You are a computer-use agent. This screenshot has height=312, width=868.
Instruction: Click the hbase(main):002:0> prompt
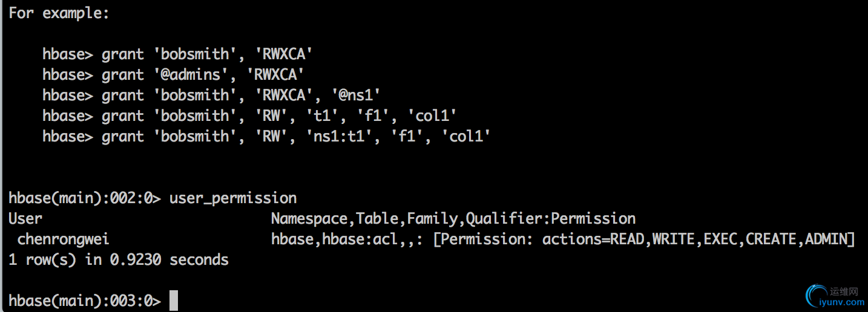(85, 198)
